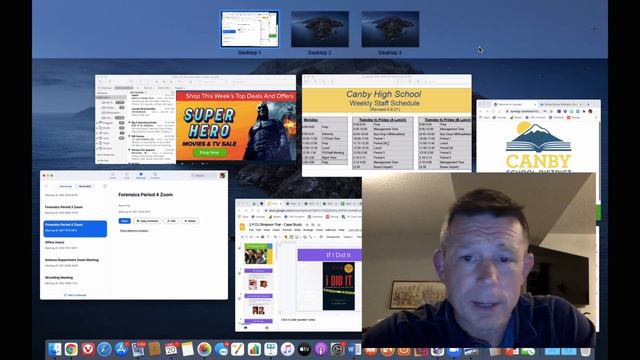Viewport: 640px width, 360px height.
Task: Add a new desktop with the plus button
Action: point(595,28)
